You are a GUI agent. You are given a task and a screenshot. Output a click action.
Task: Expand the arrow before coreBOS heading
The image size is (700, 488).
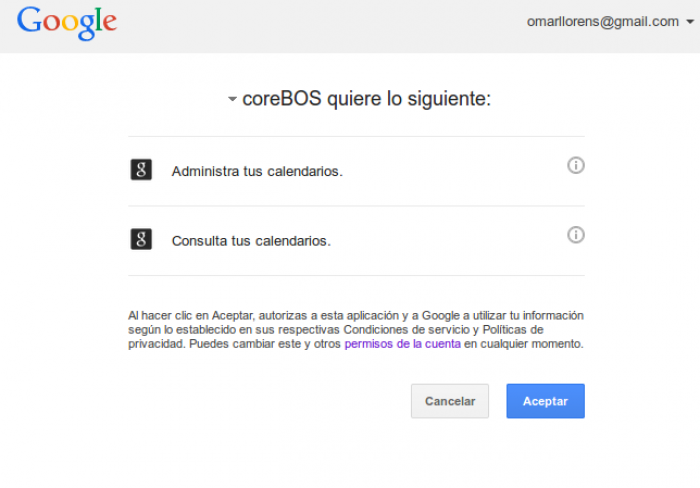click(x=232, y=100)
